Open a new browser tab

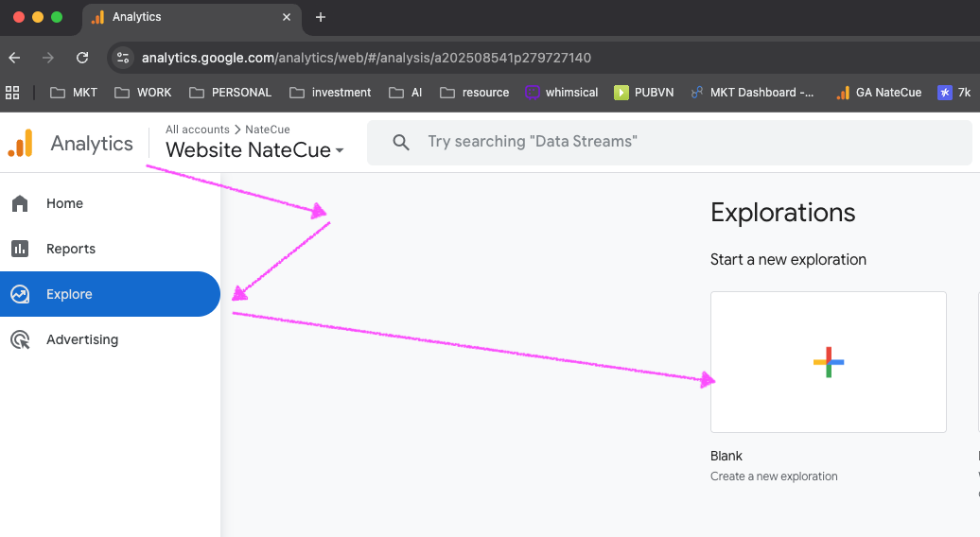[x=320, y=17]
